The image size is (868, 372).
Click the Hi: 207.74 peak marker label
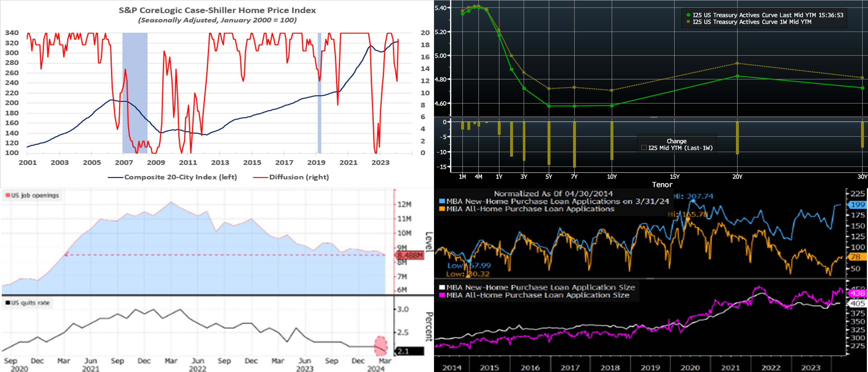[x=693, y=196]
